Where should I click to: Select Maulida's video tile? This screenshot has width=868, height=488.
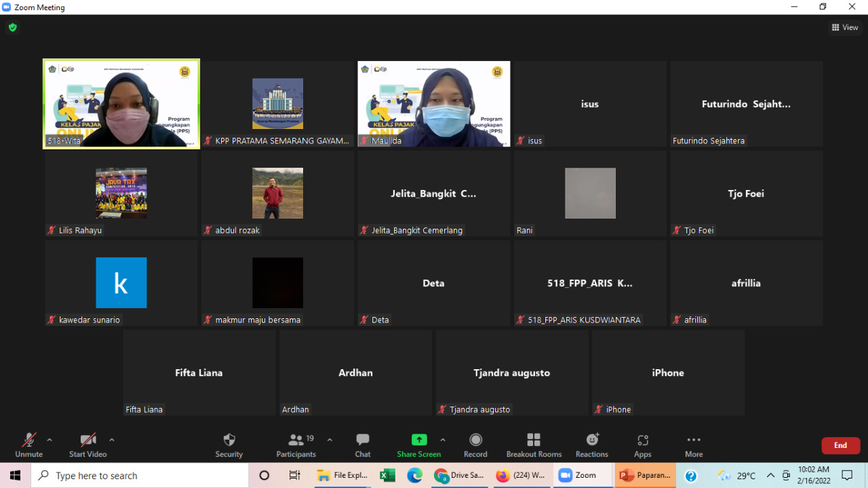coord(434,104)
